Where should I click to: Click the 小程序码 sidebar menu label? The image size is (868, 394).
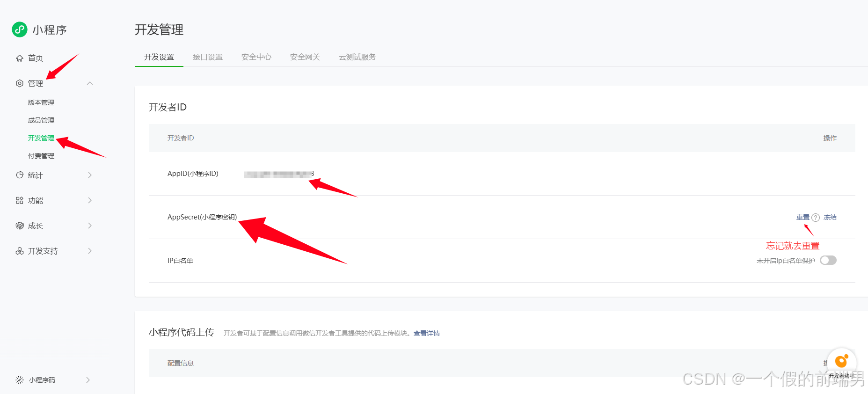click(42, 380)
